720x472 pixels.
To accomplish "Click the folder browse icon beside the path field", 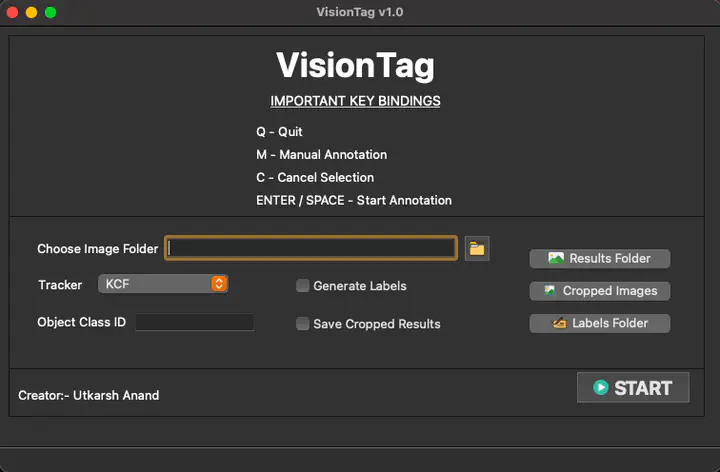I will (x=477, y=248).
